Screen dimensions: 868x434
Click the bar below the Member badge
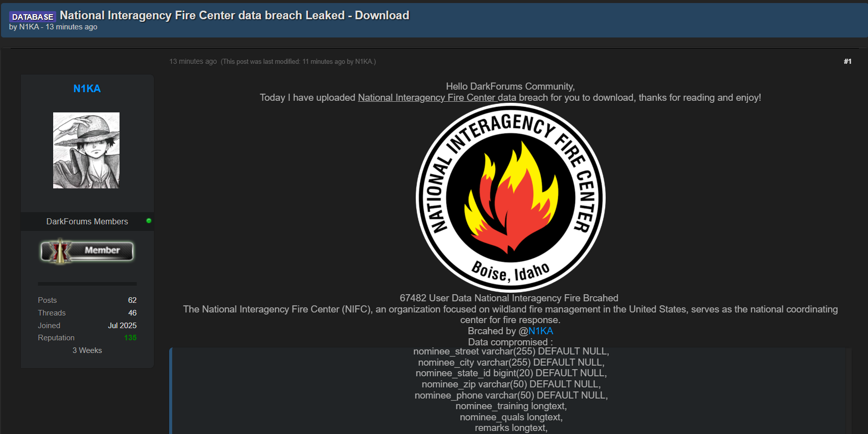tap(87, 284)
